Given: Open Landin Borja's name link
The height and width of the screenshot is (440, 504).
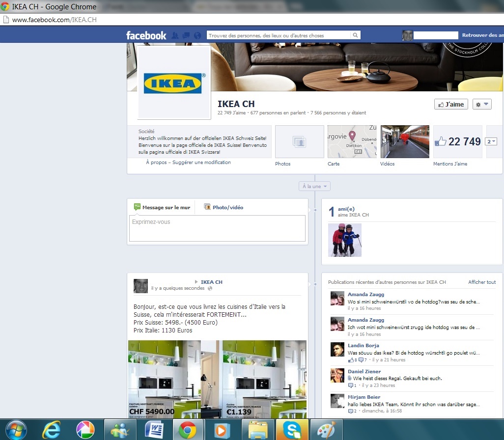Looking at the screenshot, I should pyautogui.click(x=363, y=345).
